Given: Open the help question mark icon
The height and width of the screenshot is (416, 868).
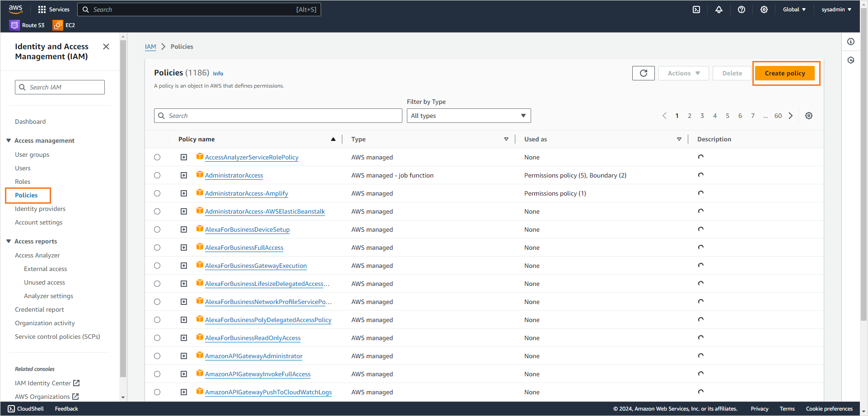Looking at the screenshot, I should coord(742,9).
